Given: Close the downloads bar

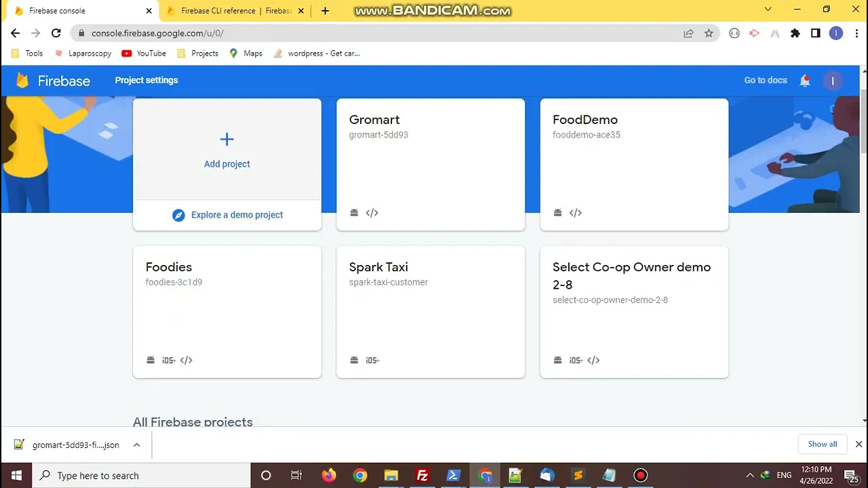Looking at the screenshot, I should pos(859,444).
